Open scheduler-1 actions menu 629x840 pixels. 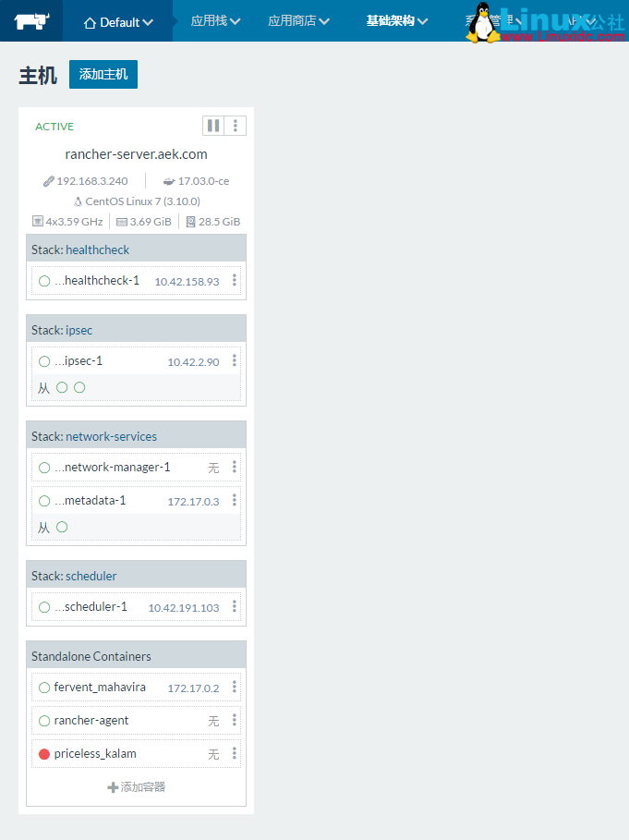pyautogui.click(x=235, y=606)
